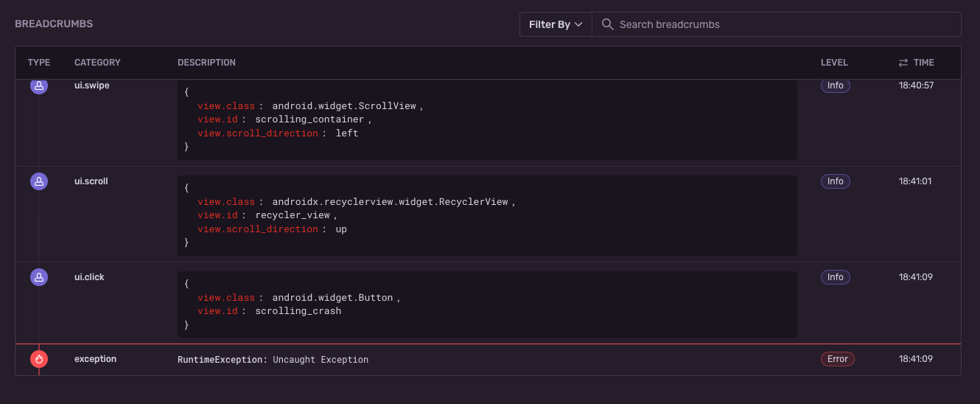This screenshot has height=404, width=980.
Task: Click Info badge on ui.click row
Action: 835,277
